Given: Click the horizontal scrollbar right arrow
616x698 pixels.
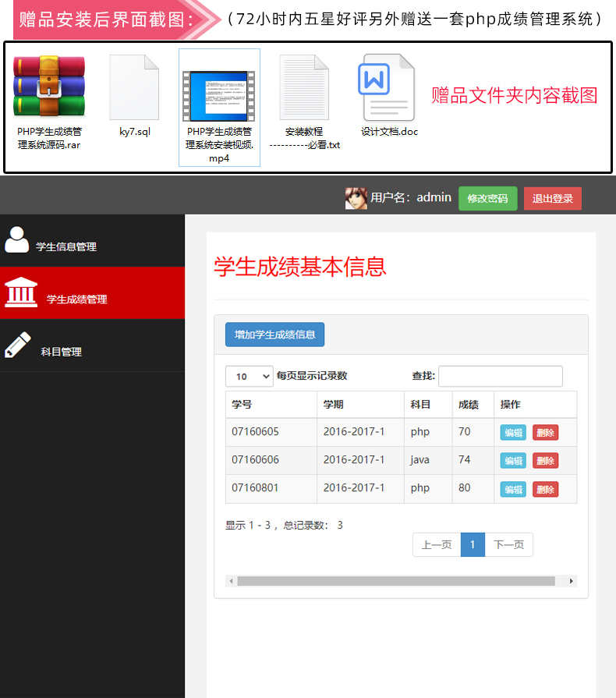Looking at the screenshot, I should (x=572, y=581).
